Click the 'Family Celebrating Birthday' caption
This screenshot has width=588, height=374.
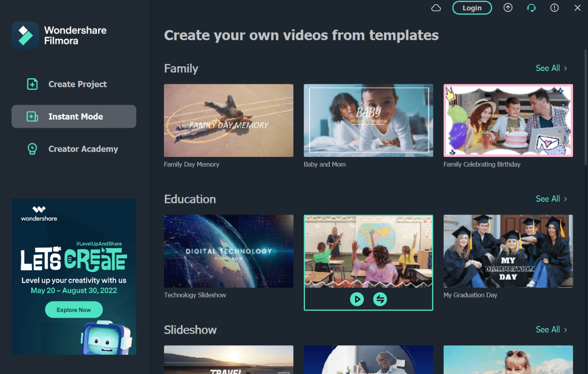[x=482, y=165]
